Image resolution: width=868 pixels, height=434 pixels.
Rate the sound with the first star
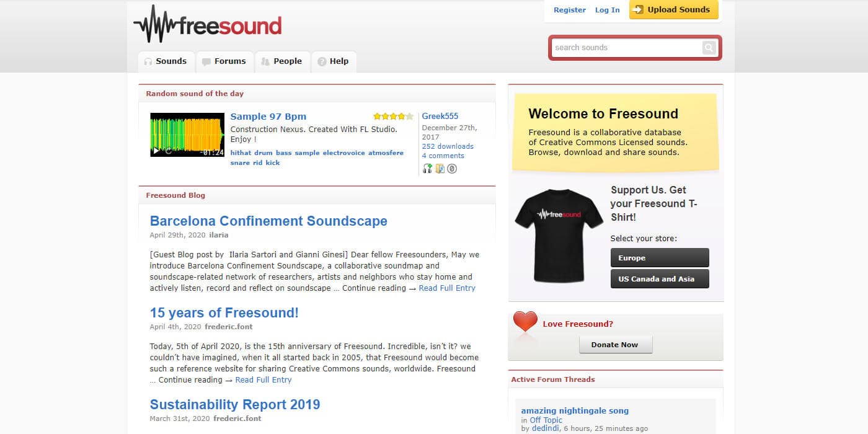[x=377, y=116]
